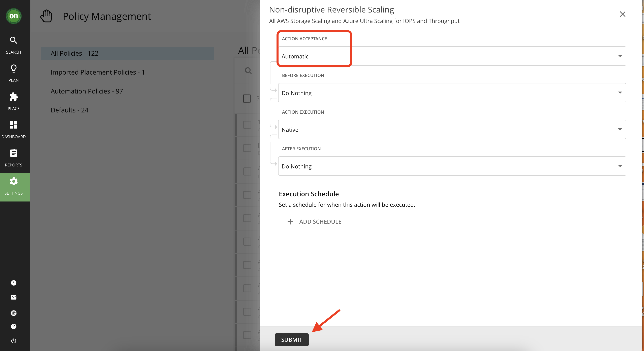Click the mail envelope icon in sidebar
The height and width of the screenshot is (351, 644).
pos(13,297)
